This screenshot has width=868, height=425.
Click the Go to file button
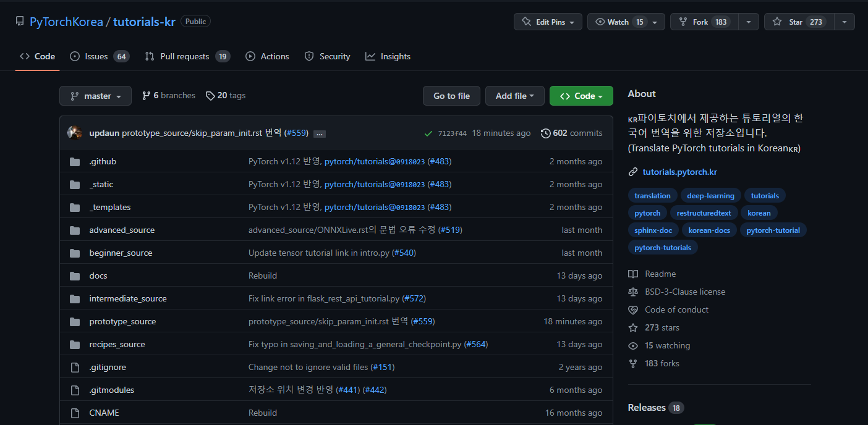point(451,96)
